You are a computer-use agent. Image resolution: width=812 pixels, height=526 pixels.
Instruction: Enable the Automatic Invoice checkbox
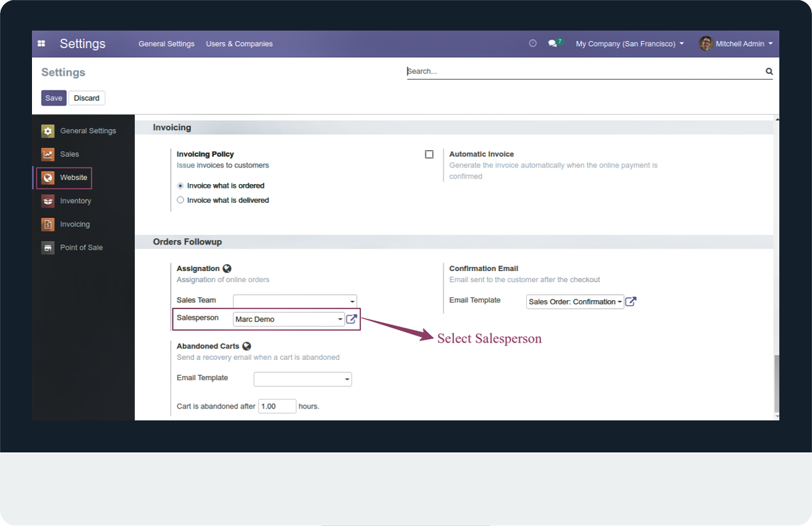(x=429, y=154)
